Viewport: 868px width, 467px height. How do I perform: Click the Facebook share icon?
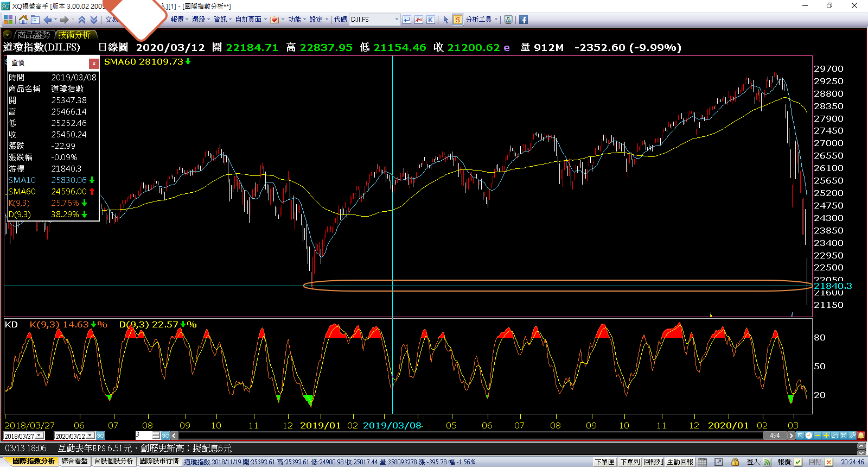tap(524, 20)
